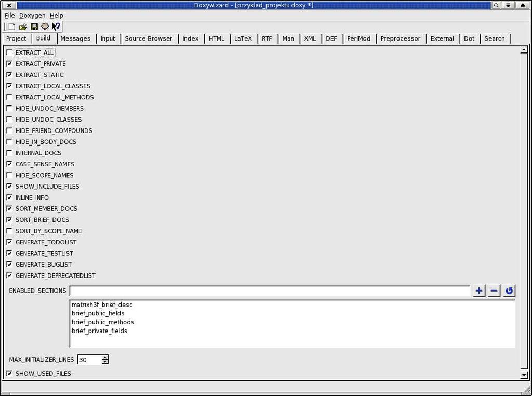Tick HIDE_IN_BODY_DOCS checkbox
This screenshot has width=532, height=396.
pyautogui.click(x=9, y=142)
